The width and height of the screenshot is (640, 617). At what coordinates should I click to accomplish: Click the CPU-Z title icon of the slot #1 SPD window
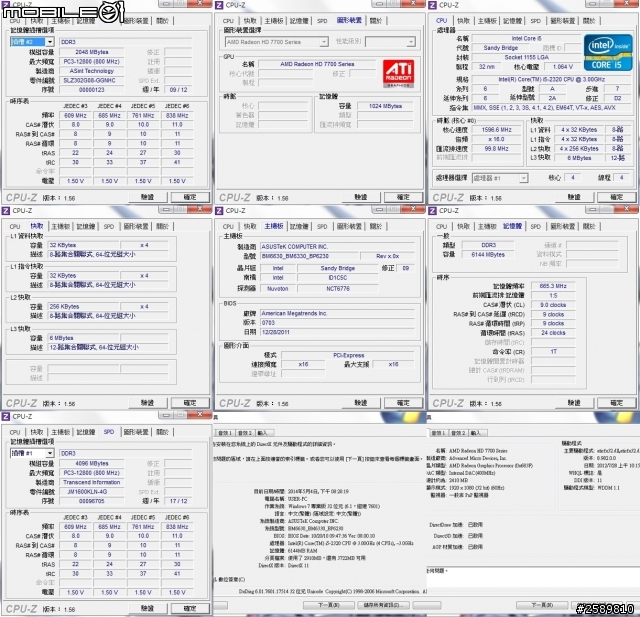(6, 416)
